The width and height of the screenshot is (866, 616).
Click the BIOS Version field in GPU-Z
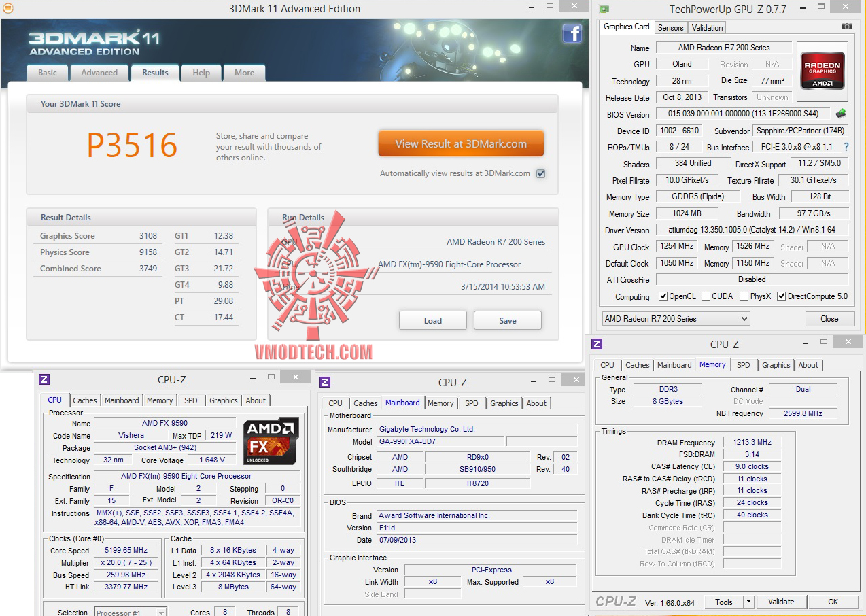pos(744,114)
